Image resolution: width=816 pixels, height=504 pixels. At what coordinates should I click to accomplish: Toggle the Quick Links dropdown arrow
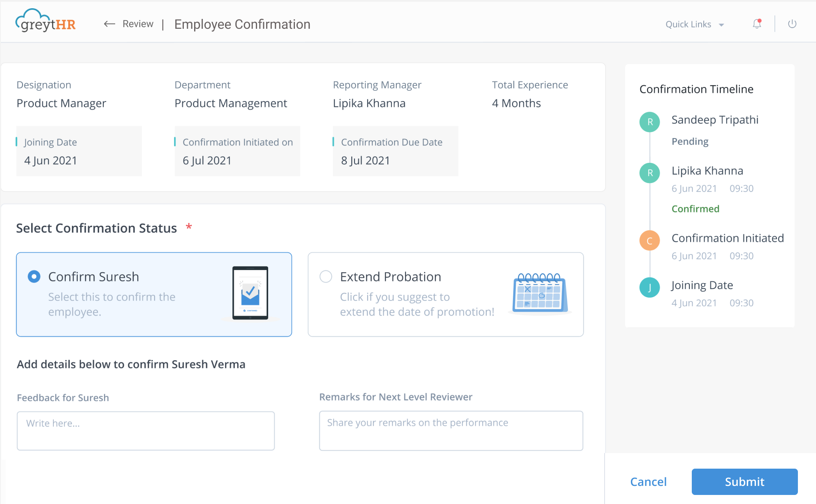coord(723,25)
